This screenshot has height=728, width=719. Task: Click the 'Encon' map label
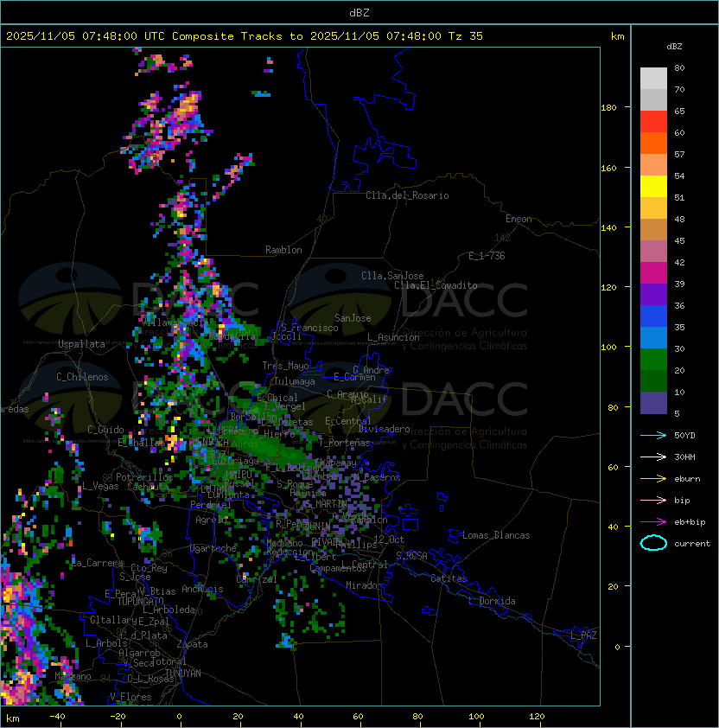519,219
